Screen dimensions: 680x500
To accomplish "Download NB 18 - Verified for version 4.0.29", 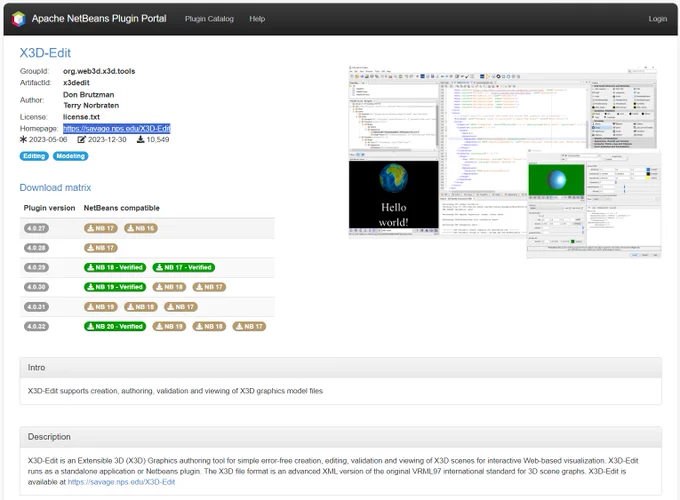I will point(115,267).
